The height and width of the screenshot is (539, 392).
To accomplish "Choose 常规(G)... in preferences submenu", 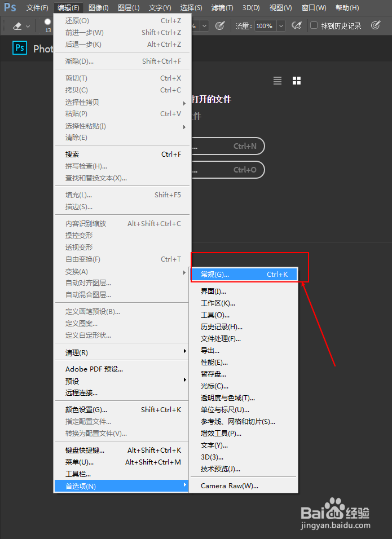I will point(244,275).
